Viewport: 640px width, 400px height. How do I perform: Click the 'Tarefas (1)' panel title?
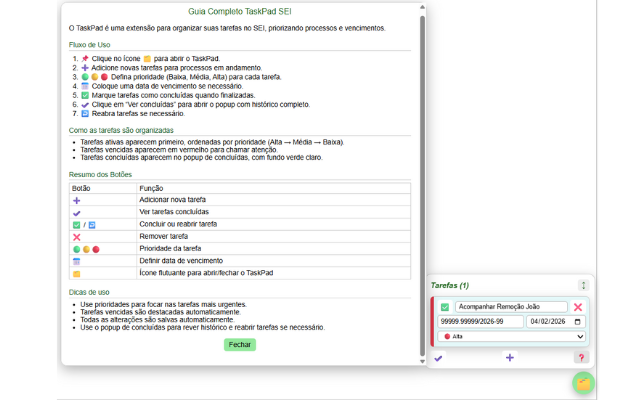(x=450, y=285)
